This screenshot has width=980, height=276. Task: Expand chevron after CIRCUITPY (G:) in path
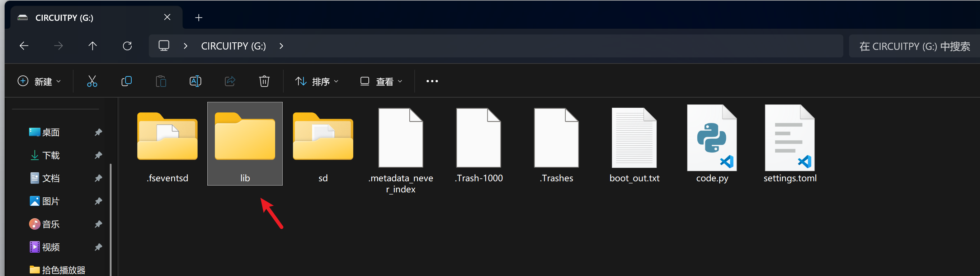(281, 46)
